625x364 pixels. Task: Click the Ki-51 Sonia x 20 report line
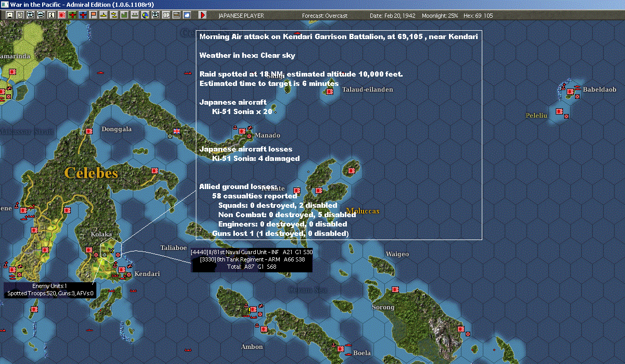click(x=242, y=111)
